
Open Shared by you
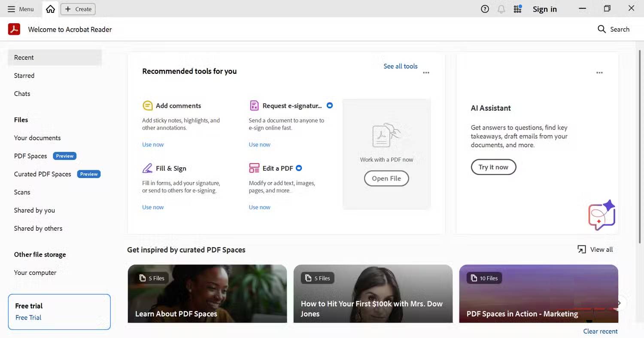click(34, 210)
